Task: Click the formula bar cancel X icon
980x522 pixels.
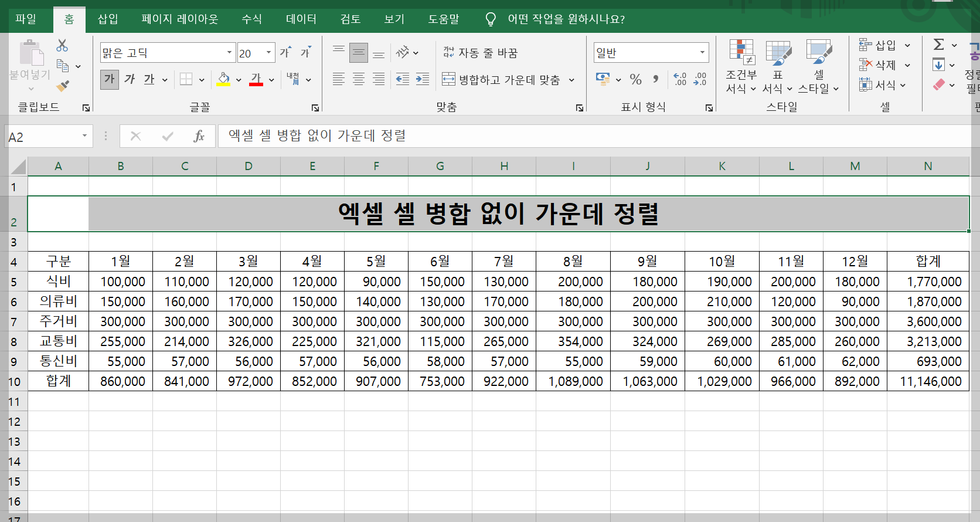Action: 135,136
